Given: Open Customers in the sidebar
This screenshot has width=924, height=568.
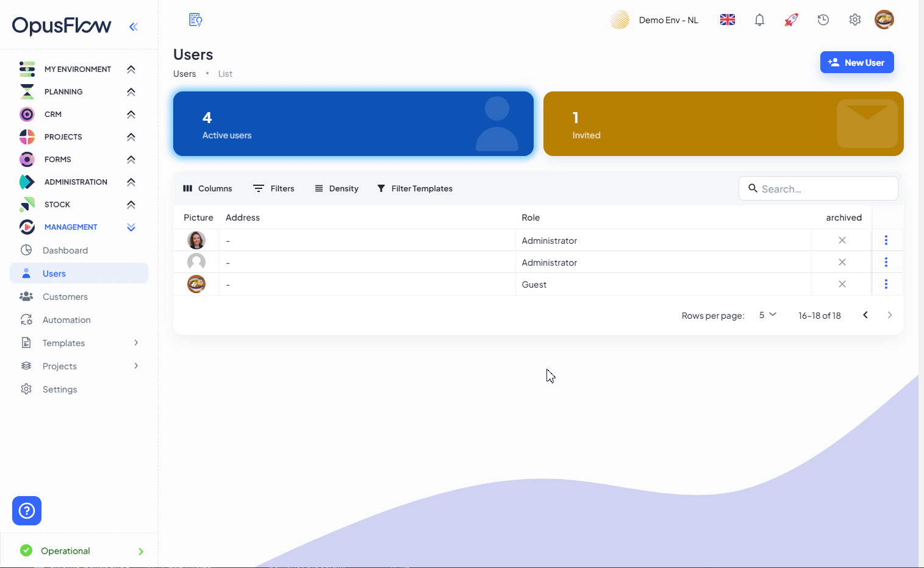Looking at the screenshot, I should 65,297.
